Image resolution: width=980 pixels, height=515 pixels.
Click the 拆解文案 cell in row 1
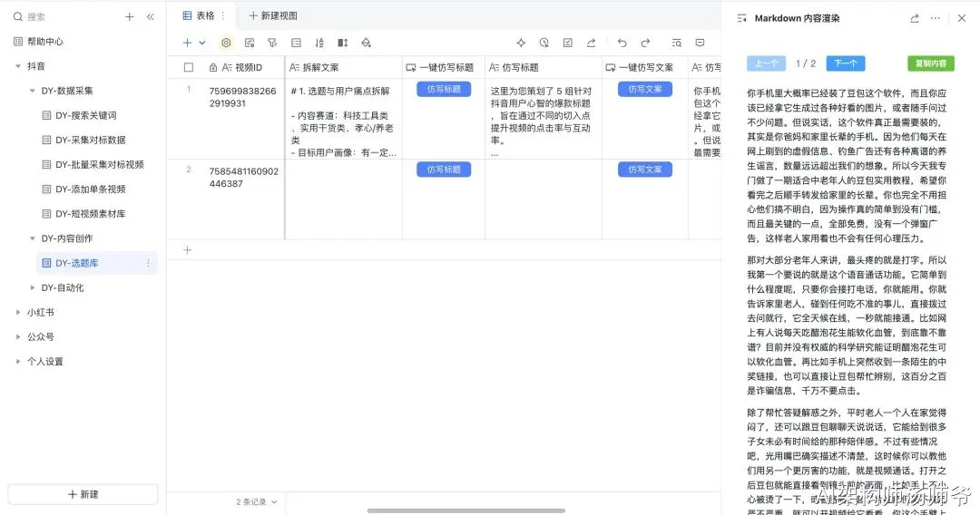click(343, 118)
